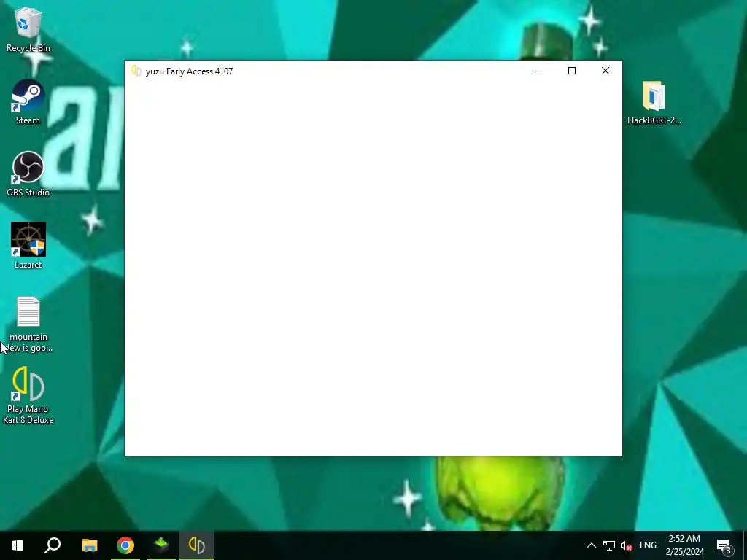Viewport: 747px width, 560px height.
Task: Open the muted volume tray icon
Action: 626,545
